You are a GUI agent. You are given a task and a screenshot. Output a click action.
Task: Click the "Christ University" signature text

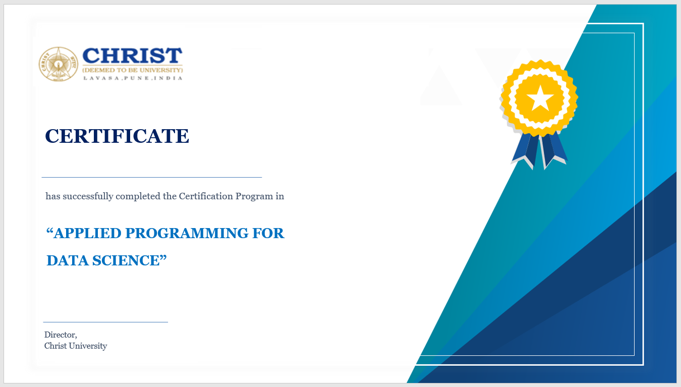(x=76, y=346)
